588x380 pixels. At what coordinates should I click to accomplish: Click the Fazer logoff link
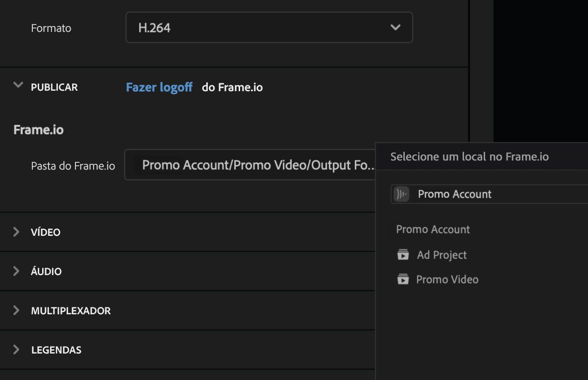159,87
